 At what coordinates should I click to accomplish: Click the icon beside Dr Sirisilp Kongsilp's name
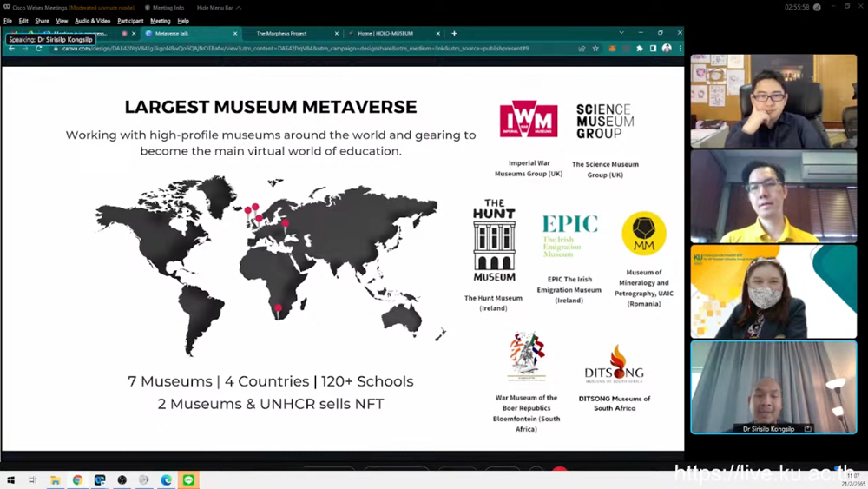[807, 429]
